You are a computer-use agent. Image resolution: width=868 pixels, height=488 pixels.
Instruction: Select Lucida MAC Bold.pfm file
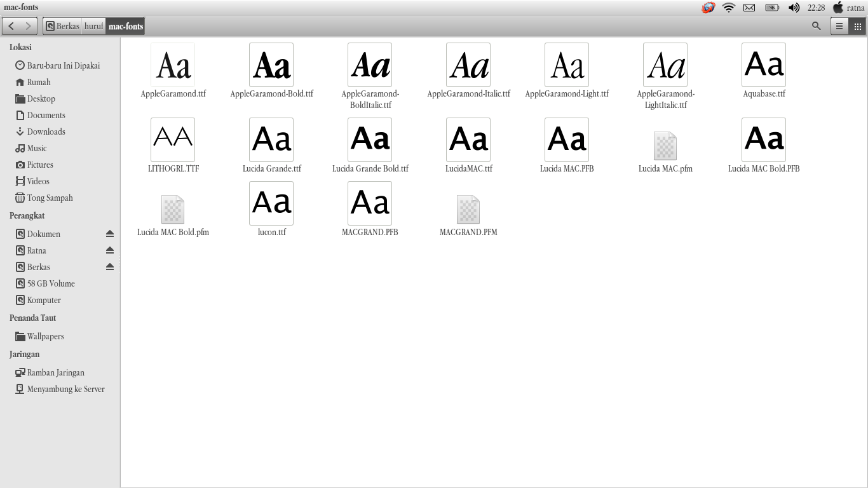[x=173, y=215]
